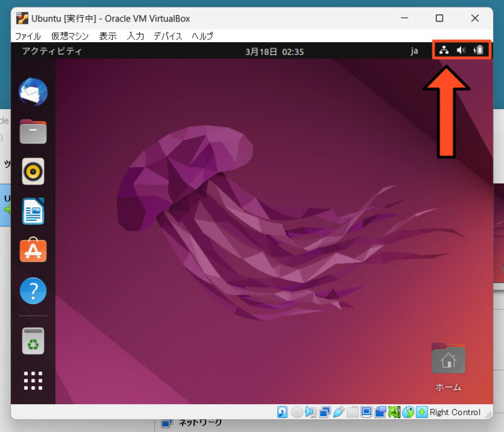Open the ヘルプ menu
This screenshot has width=504, height=432.
pyautogui.click(x=202, y=36)
